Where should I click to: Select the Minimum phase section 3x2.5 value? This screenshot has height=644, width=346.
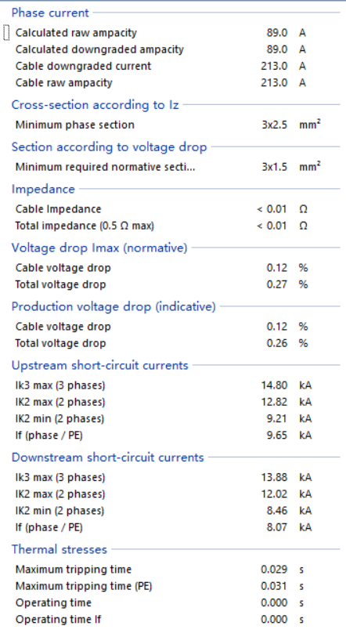(x=274, y=125)
